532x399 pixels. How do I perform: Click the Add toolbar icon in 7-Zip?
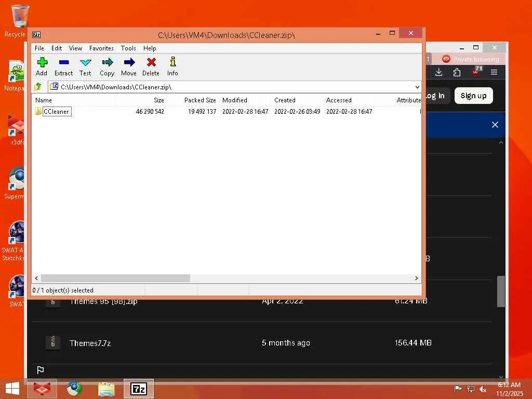42,66
